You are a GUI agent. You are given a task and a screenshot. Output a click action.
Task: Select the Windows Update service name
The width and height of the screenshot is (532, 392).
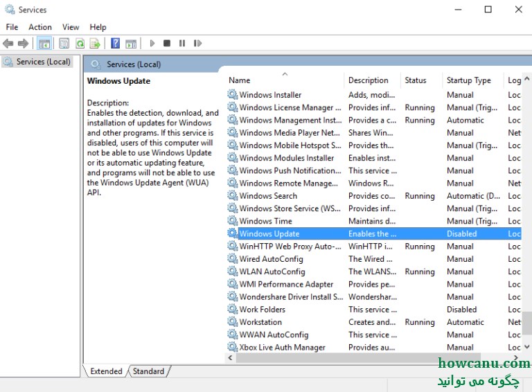[x=269, y=233]
